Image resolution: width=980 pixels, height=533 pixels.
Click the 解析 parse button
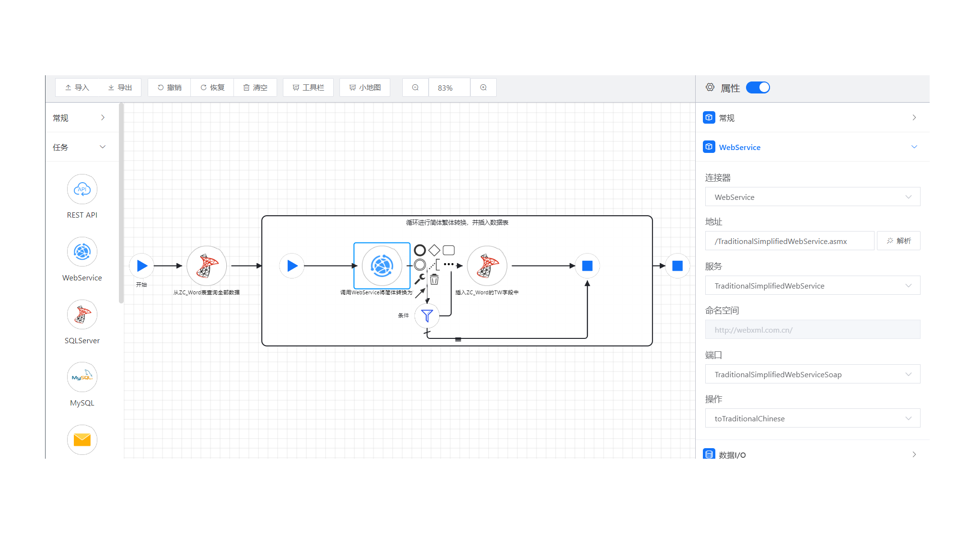point(898,241)
